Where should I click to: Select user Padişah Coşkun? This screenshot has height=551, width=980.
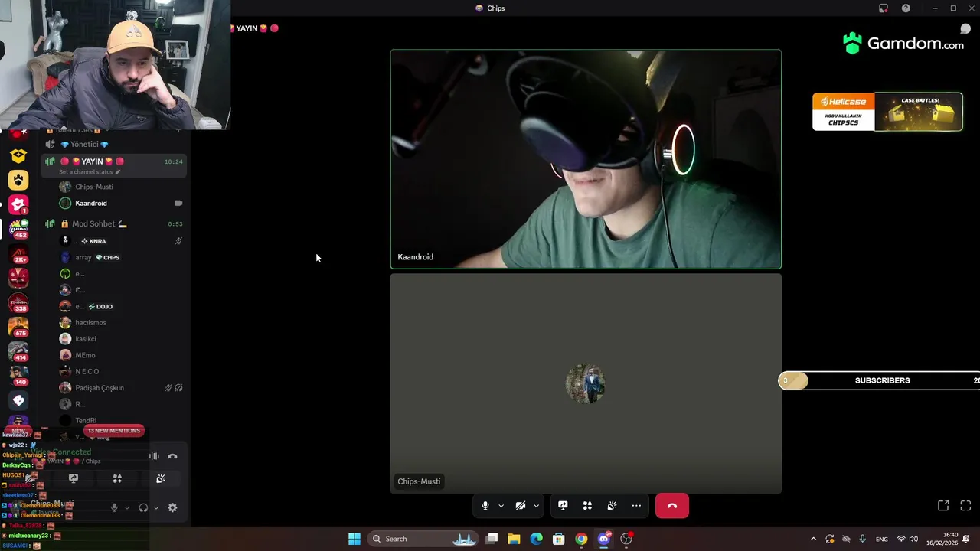(100, 388)
